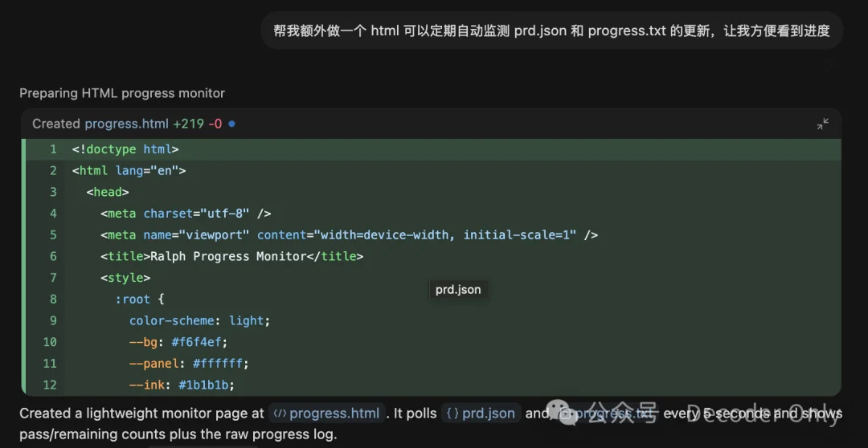Open progress.html link in the diff header
868x448 pixels.
[x=126, y=124]
